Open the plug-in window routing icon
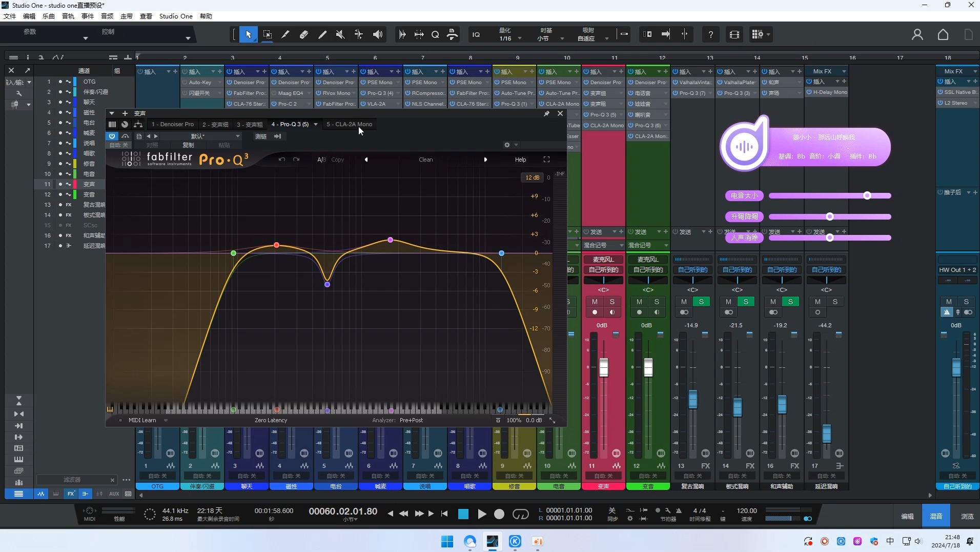Image resolution: width=980 pixels, height=552 pixels. 138,124
